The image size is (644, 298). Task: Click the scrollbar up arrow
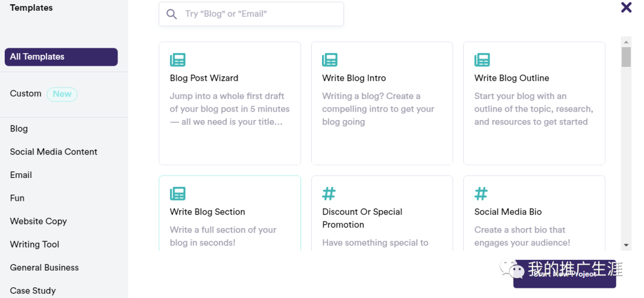coord(626,42)
